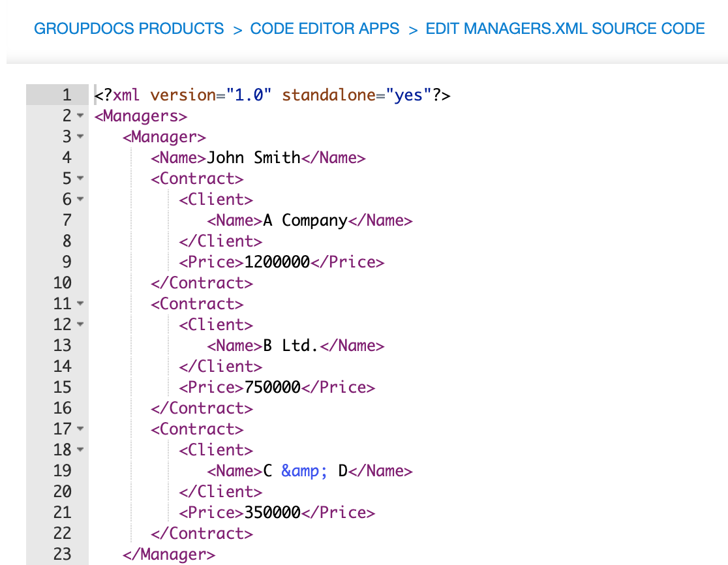Select line number 9 in the gutter
Viewport: 728px width, 565px height.
(x=67, y=262)
